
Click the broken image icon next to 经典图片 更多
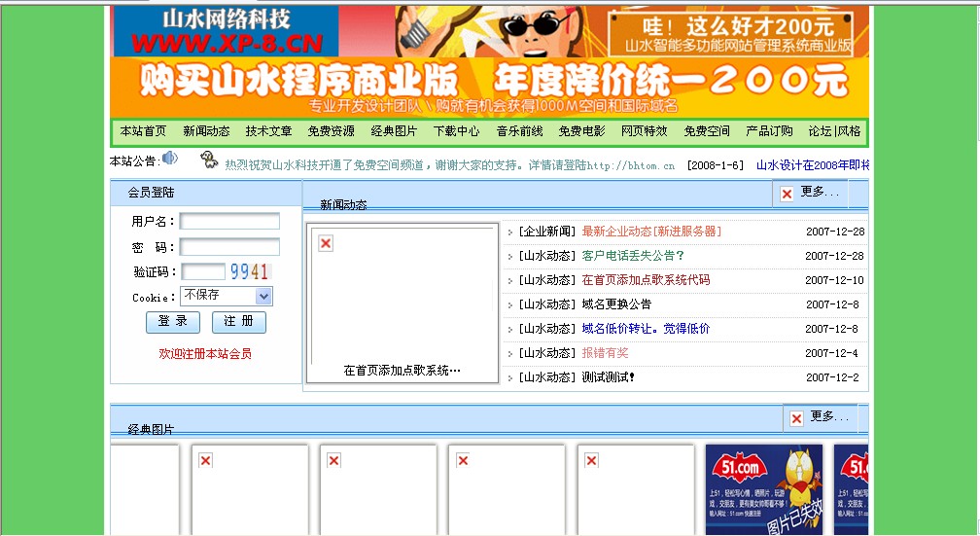(796, 418)
